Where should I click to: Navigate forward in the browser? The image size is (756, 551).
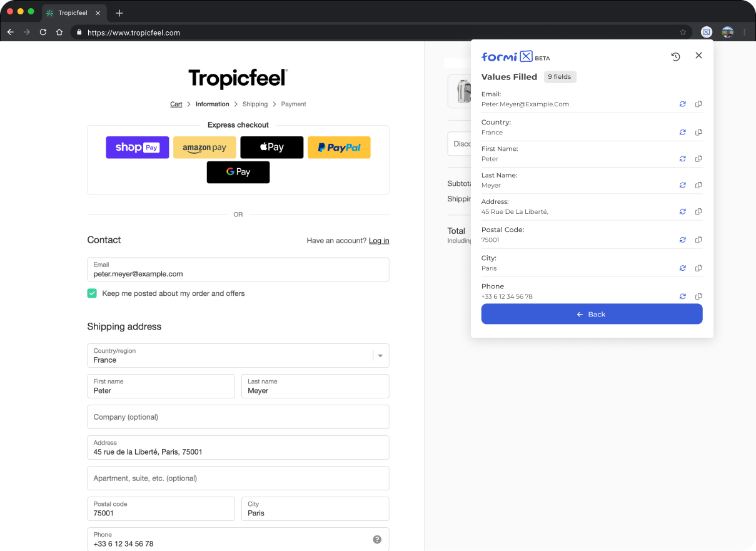[26, 32]
